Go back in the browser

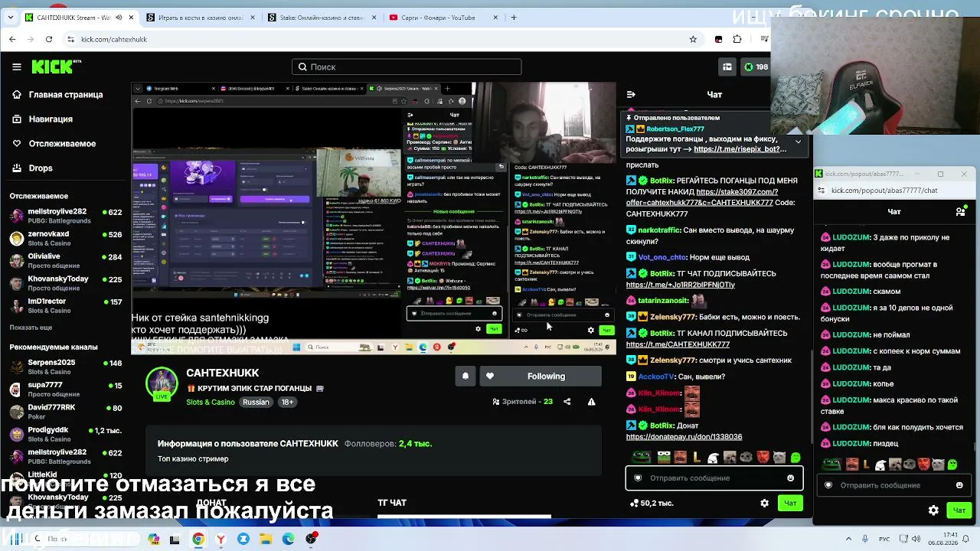12,39
